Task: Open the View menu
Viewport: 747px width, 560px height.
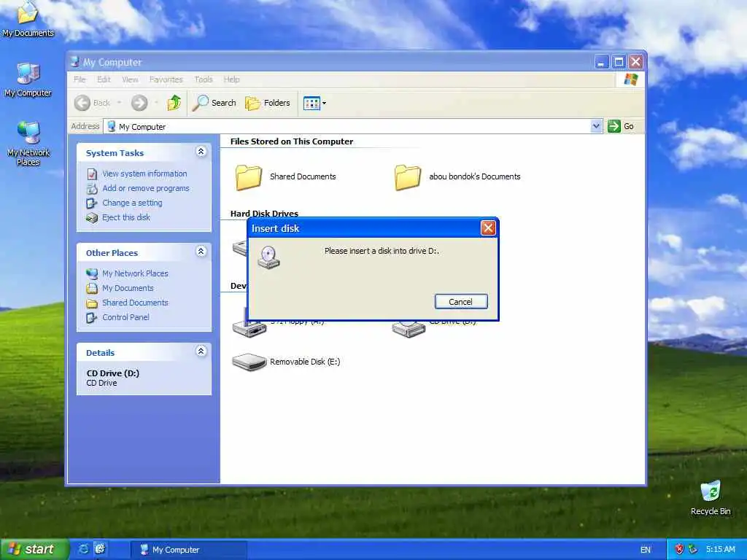Action: tap(130, 79)
